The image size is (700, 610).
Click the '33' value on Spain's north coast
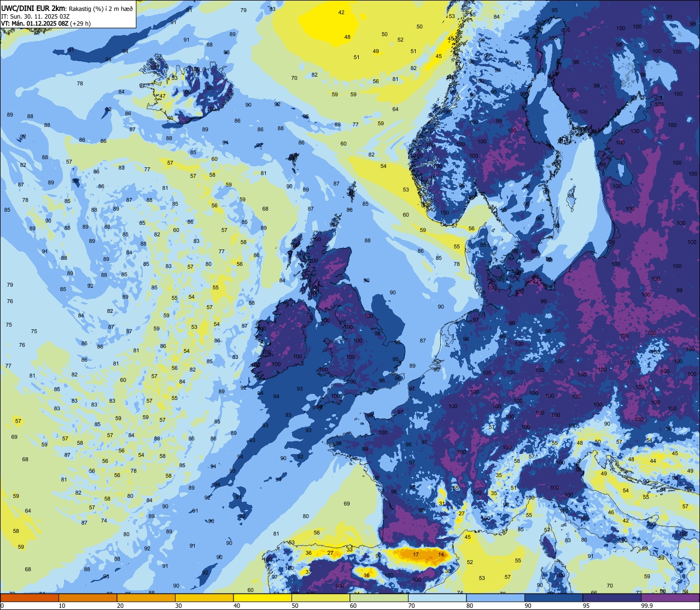pyautogui.click(x=349, y=549)
